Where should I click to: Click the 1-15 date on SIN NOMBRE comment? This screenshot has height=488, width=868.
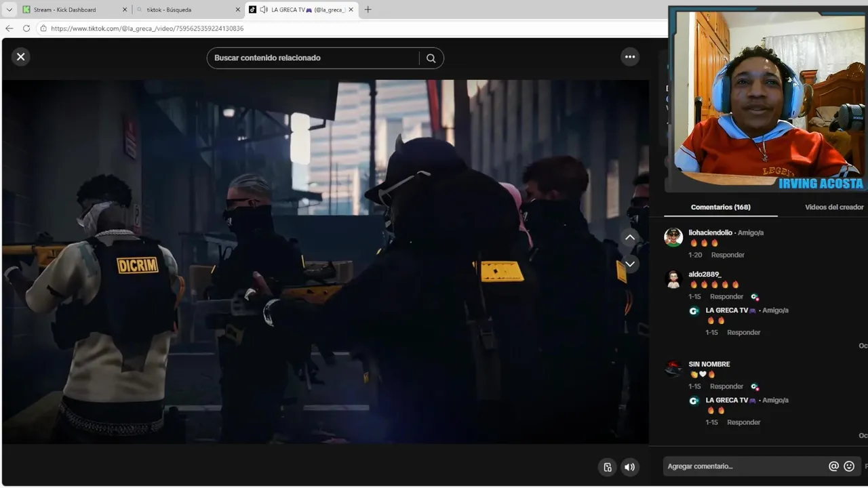coord(695,386)
